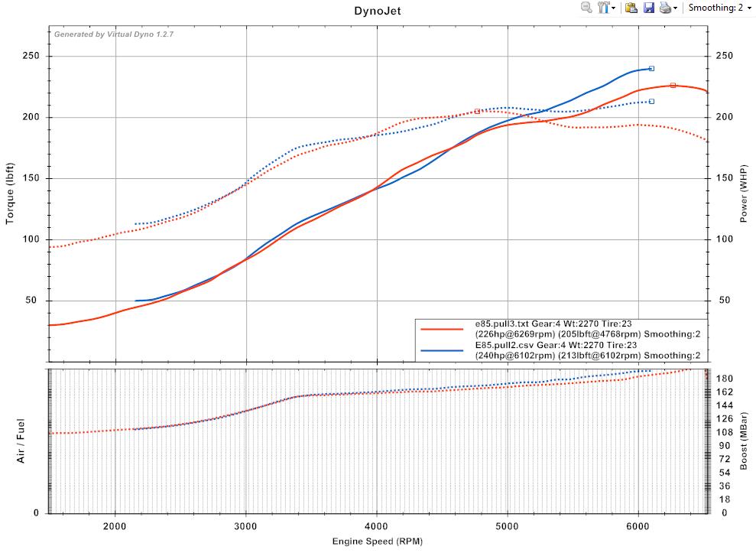Click the 6000 RPM tick label
The image size is (756, 553).
pyautogui.click(x=638, y=526)
